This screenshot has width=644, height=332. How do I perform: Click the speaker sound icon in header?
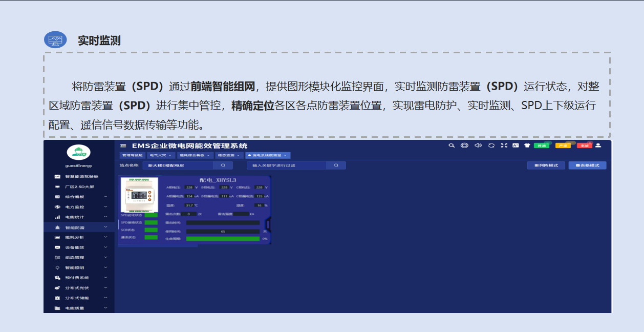point(478,146)
